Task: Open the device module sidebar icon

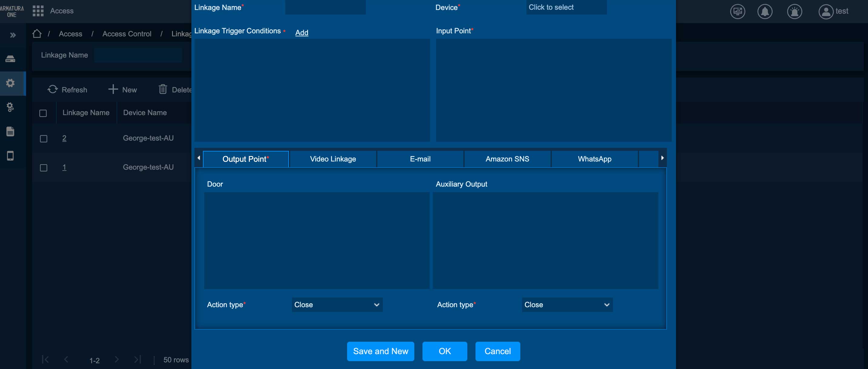Action: (10, 59)
